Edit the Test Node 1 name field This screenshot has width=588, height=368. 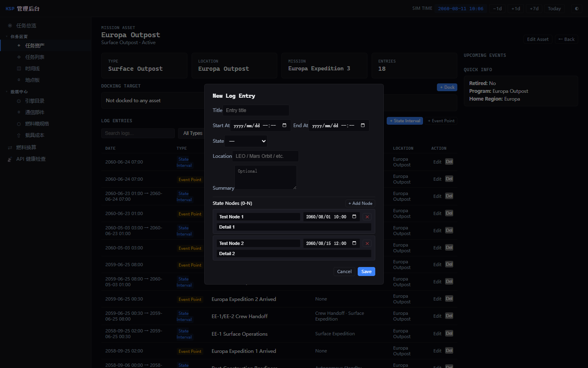click(258, 217)
